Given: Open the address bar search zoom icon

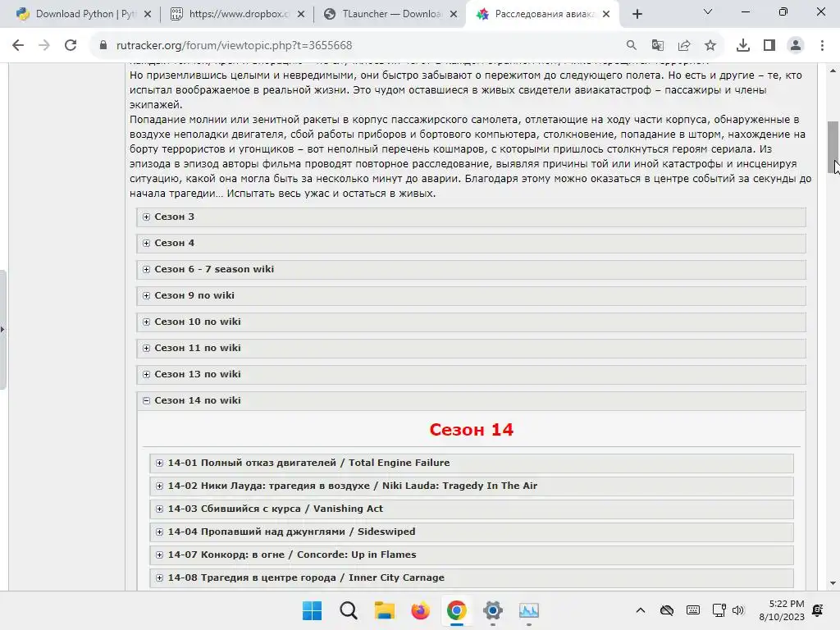Looking at the screenshot, I should [x=632, y=46].
